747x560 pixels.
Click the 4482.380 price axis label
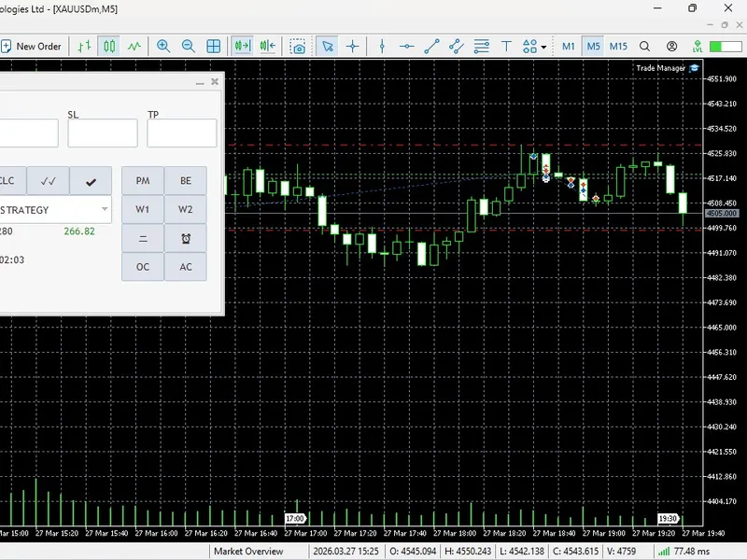[x=721, y=277]
